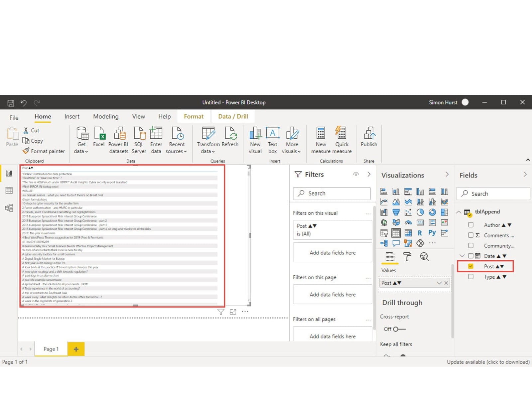
Task: Enable the Cross-report toggle
Action: 399,329
